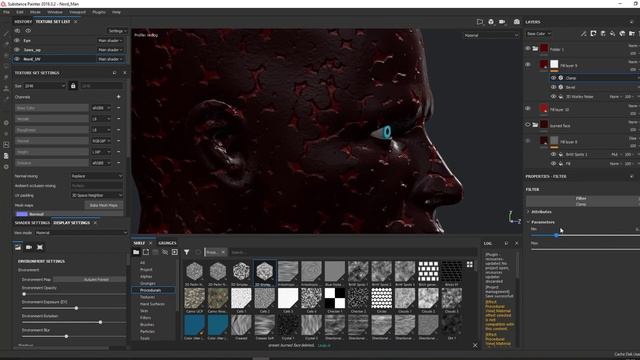Click the Undo link in notification bar
This screenshot has height=360, width=640.
point(324,345)
